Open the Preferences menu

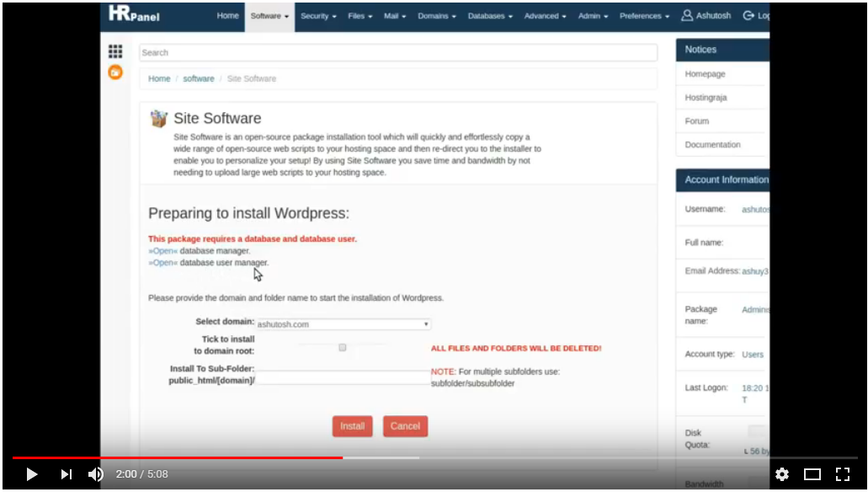coord(644,16)
